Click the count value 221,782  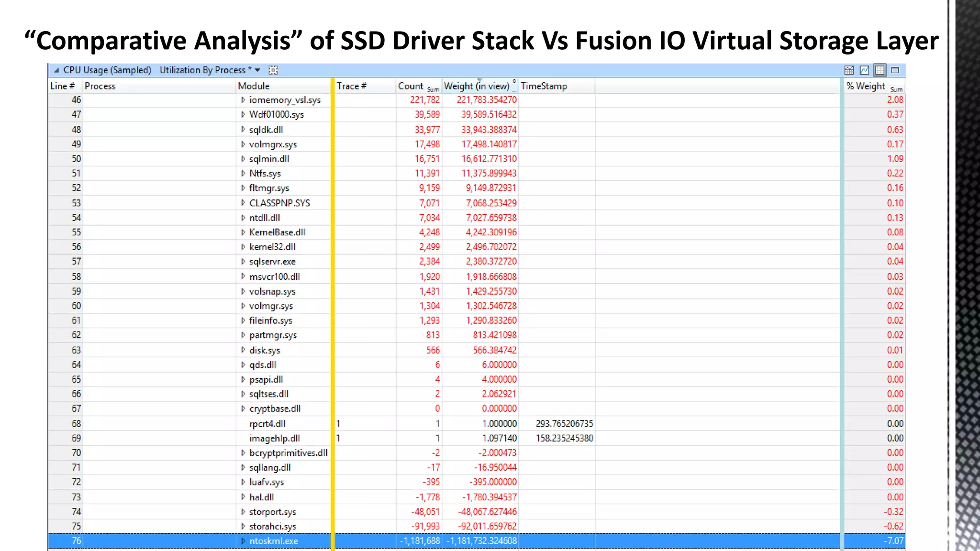[424, 100]
